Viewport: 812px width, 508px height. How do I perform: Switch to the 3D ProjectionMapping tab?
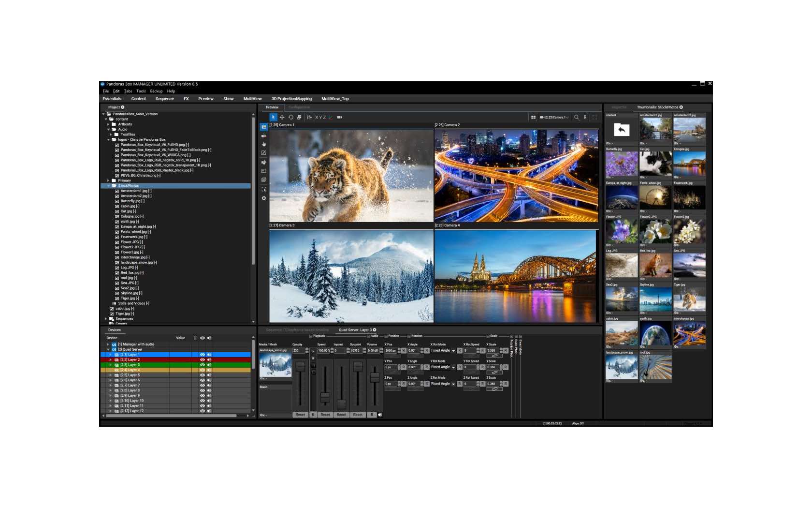[x=291, y=99]
